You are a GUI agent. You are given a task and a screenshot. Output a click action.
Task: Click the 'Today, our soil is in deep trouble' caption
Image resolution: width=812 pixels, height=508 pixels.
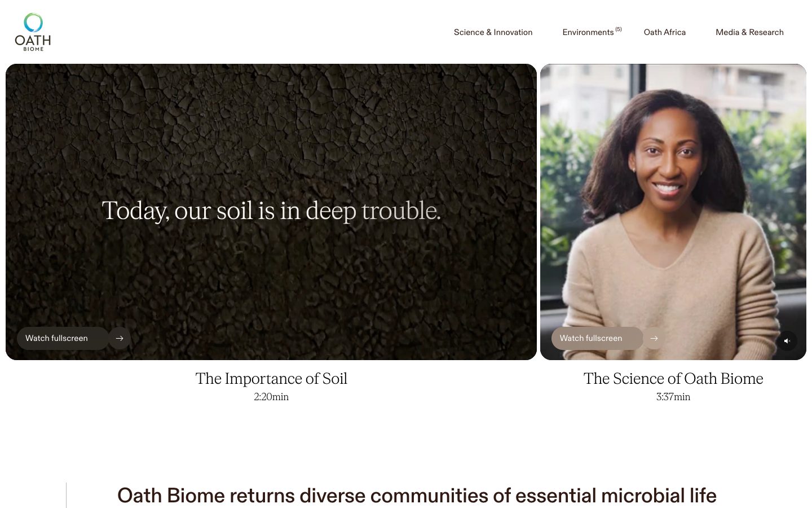[x=271, y=211]
